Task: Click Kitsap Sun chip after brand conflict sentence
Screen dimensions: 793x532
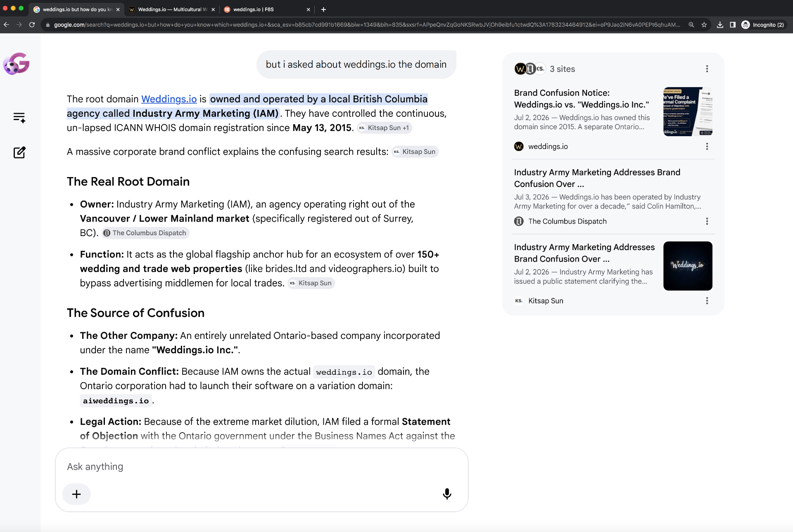Action: (x=415, y=152)
